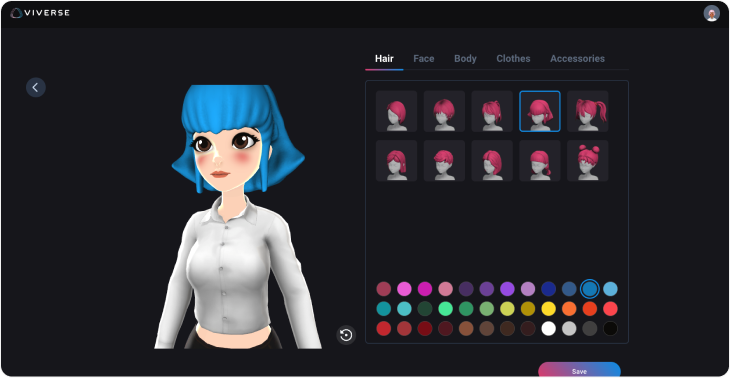Image resolution: width=730 pixels, height=378 pixels.
Task: Choose the twin high pigtails hairstyle
Action: click(x=588, y=111)
